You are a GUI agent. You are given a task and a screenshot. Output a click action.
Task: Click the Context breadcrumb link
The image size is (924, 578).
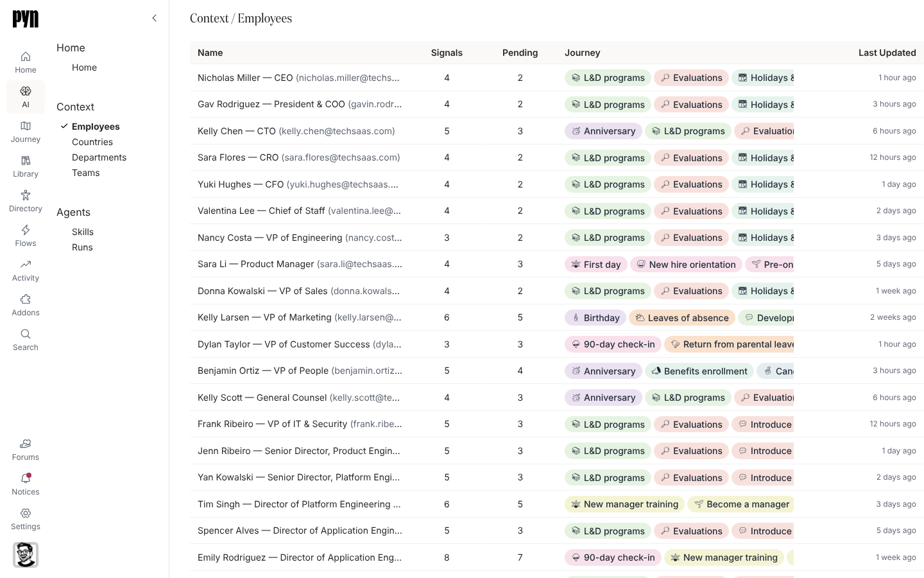pyautogui.click(x=209, y=18)
